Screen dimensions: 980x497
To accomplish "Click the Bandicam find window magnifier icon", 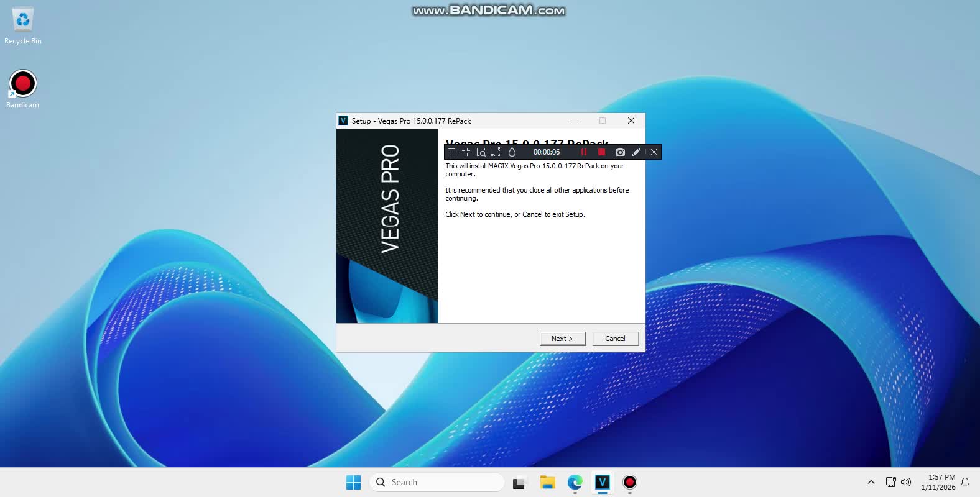I will (x=481, y=152).
